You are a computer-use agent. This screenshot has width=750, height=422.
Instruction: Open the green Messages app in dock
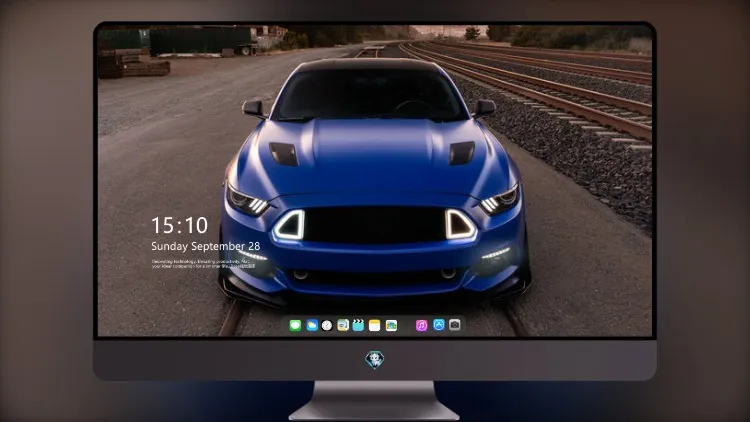[x=295, y=325]
